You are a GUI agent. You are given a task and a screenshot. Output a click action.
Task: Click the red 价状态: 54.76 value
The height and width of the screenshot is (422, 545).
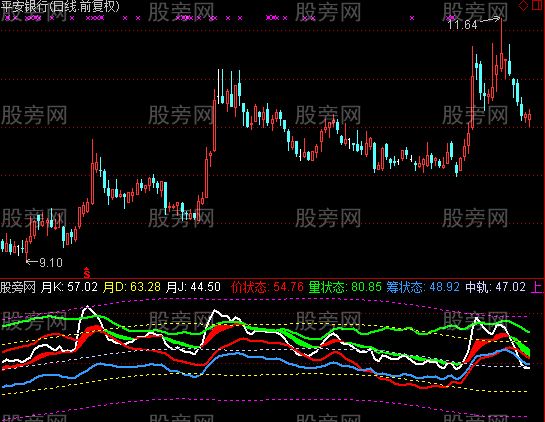click(267, 287)
